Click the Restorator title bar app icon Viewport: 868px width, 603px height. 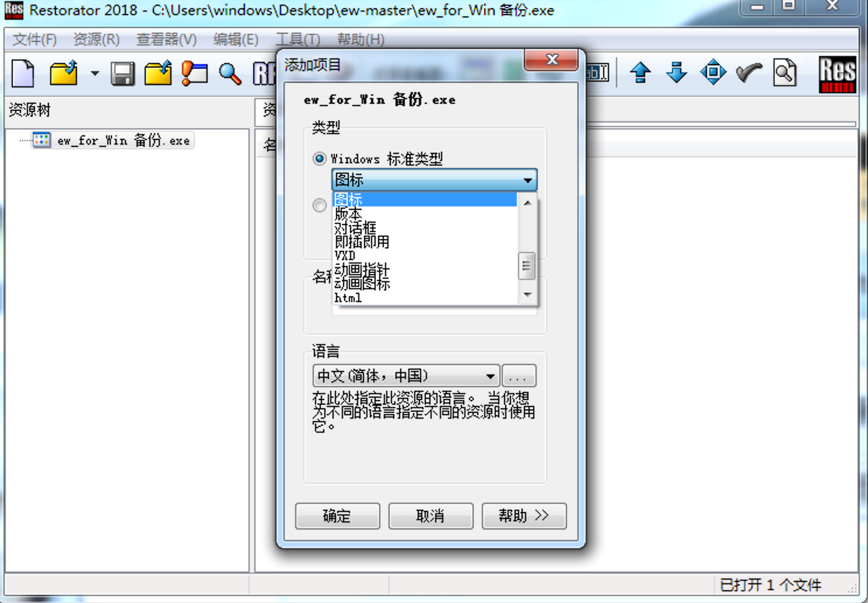14,10
